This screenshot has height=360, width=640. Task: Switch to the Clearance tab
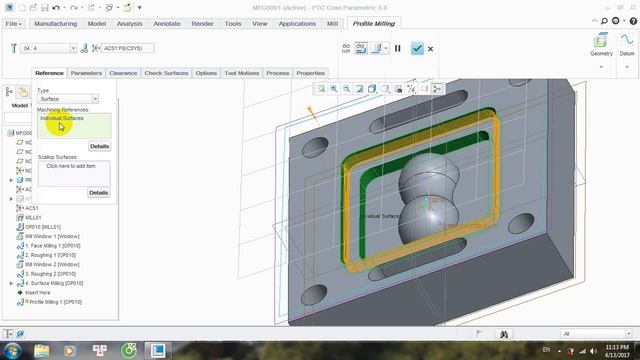[123, 73]
